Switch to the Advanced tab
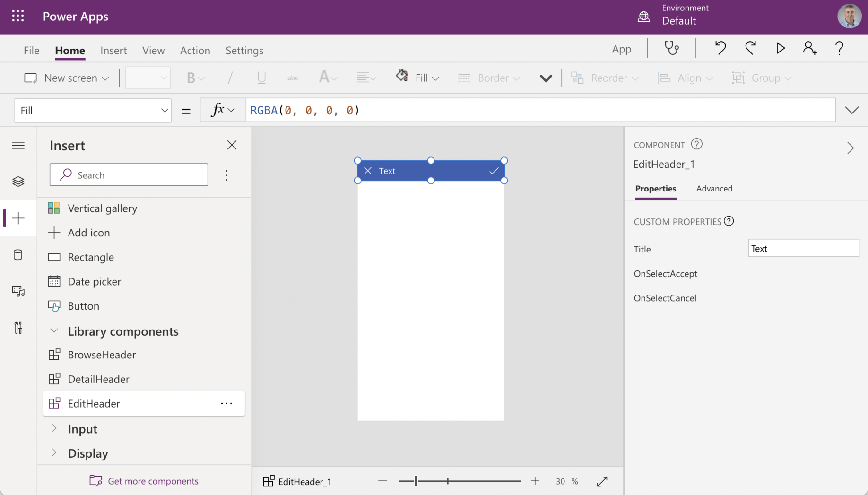The height and width of the screenshot is (495, 868). coord(714,189)
